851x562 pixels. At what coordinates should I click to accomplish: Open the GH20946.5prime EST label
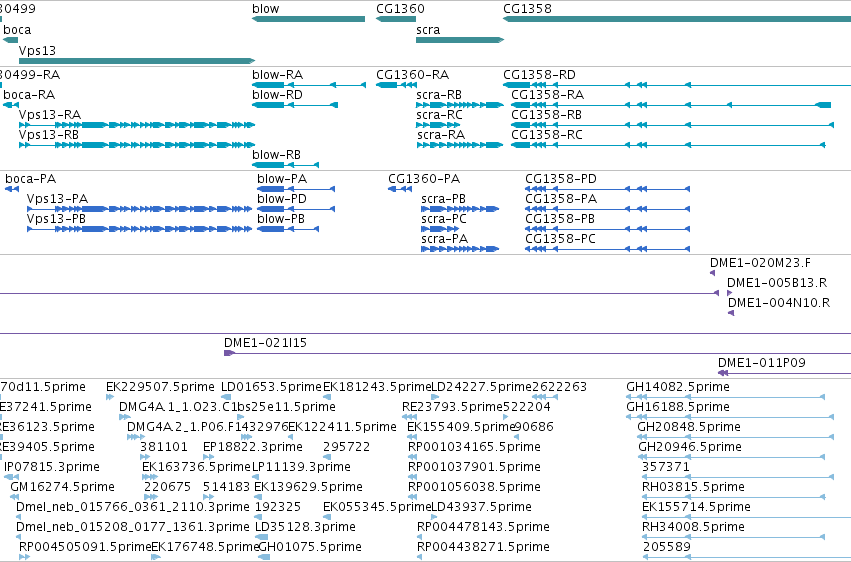tap(689, 448)
